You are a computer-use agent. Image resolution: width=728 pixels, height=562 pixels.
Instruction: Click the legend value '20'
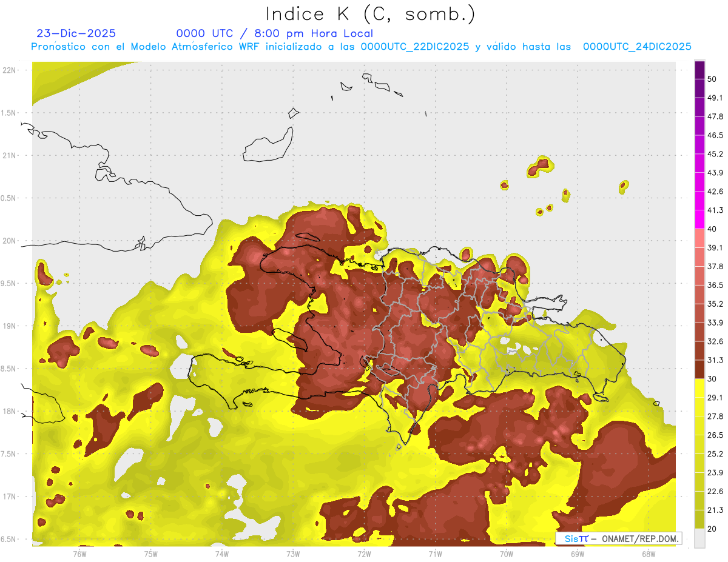713,529
